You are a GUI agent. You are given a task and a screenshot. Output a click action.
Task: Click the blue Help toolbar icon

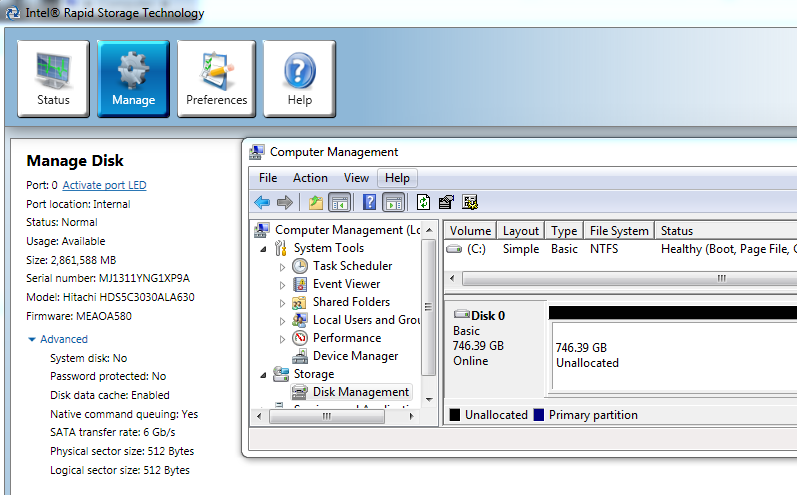pos(369,203)
